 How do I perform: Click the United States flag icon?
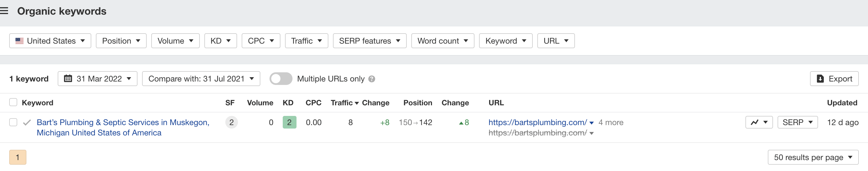pos(20,41)
